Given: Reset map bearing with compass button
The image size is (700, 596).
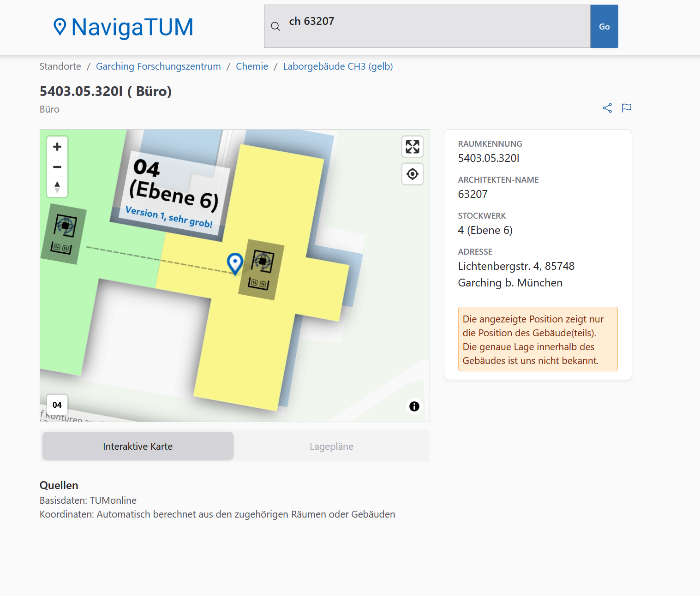Looking at the screenshot, I should [x=57, y=187].
